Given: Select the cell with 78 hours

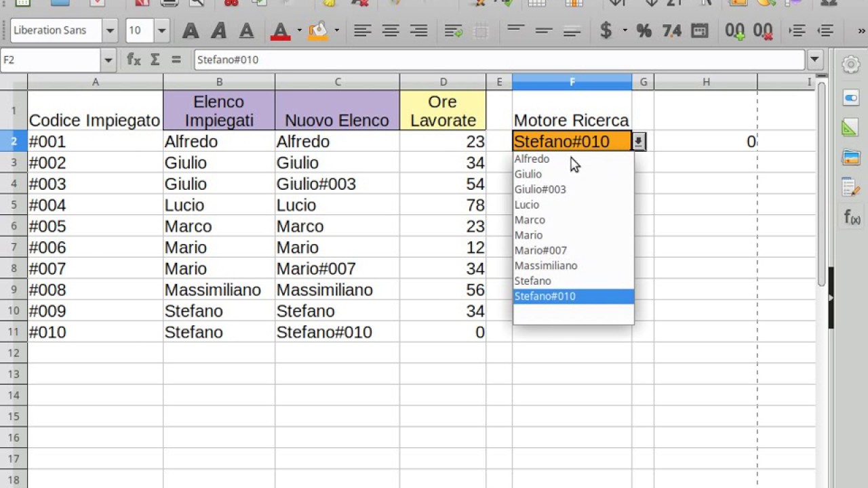Looking at the screenshot, I should (443, 205).
